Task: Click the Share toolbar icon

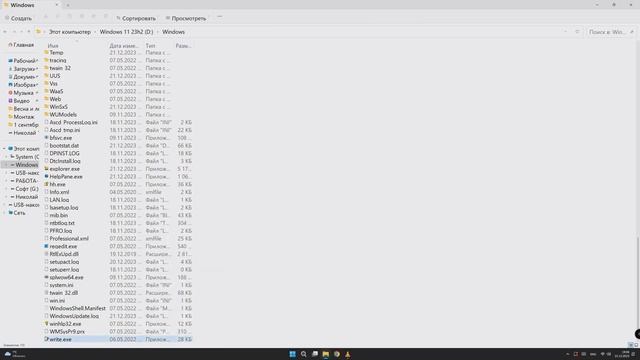Action: pyautogui.click(x=93, y=17)
